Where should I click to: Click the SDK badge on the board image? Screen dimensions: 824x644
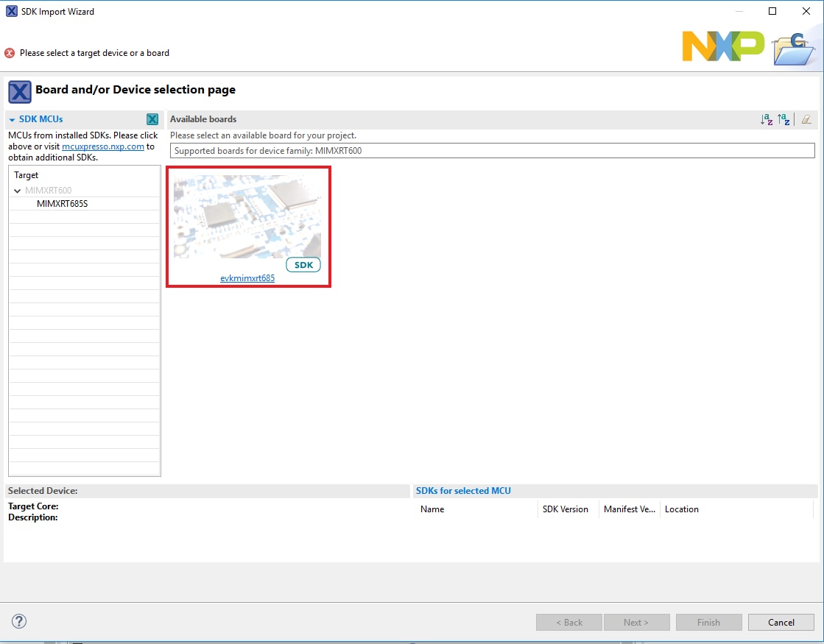pyautogui.click(x=303, y=265)
